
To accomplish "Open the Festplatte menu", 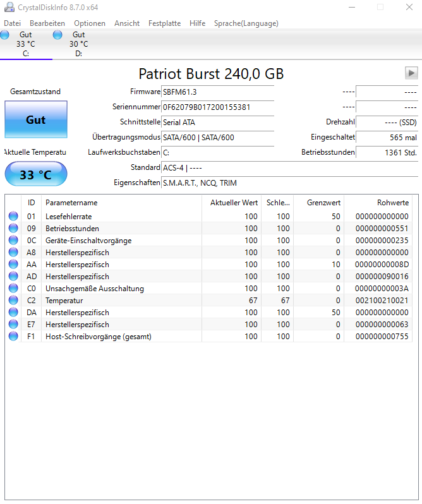I will 164,23.
